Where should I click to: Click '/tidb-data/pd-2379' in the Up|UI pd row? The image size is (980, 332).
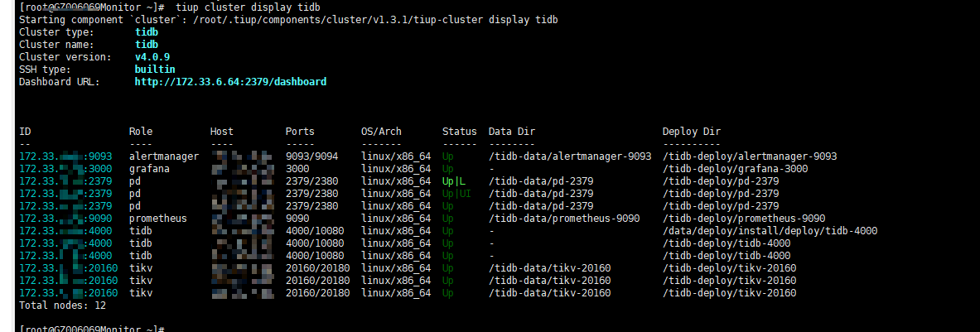coord(541,194)
